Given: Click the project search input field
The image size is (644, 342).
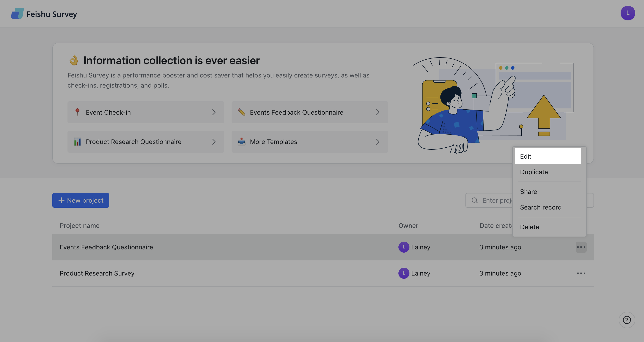Looking at the screenshot, I should (x=500, y=200).
